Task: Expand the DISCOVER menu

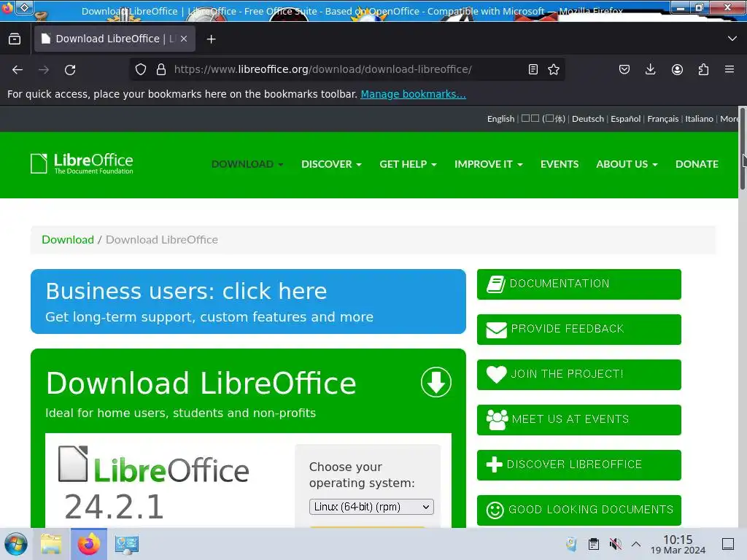Action: click(x=331, y=164)
